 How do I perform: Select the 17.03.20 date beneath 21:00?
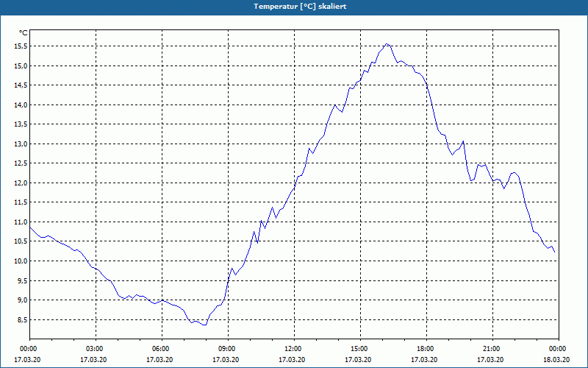[490, 360]
